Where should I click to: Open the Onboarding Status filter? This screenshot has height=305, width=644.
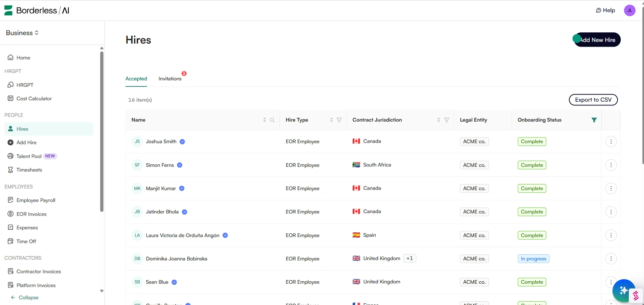coord(594,120)
